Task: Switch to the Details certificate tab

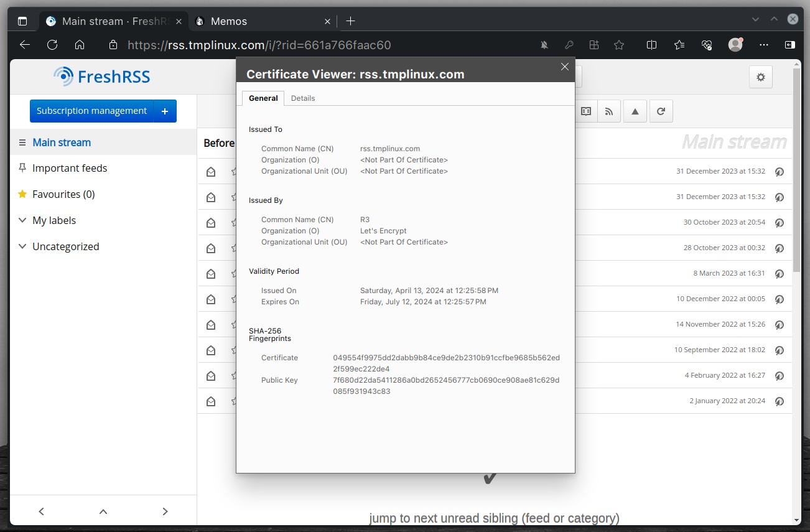Action: click(303, 98)
